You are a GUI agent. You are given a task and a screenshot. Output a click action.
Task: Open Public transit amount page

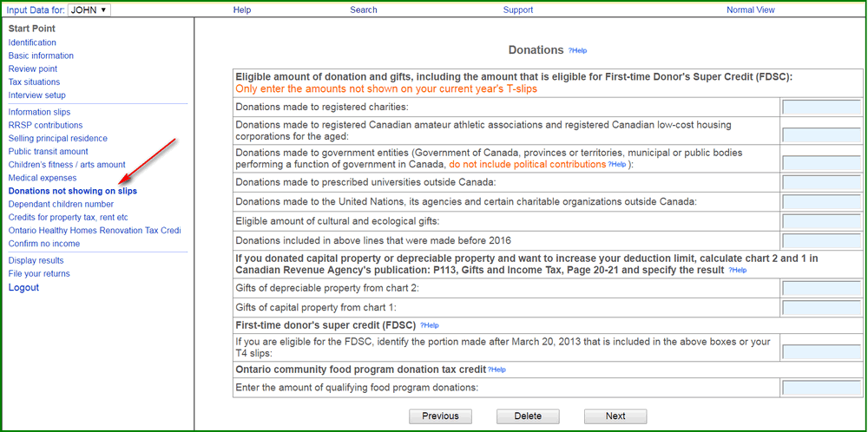click(48, 152)
